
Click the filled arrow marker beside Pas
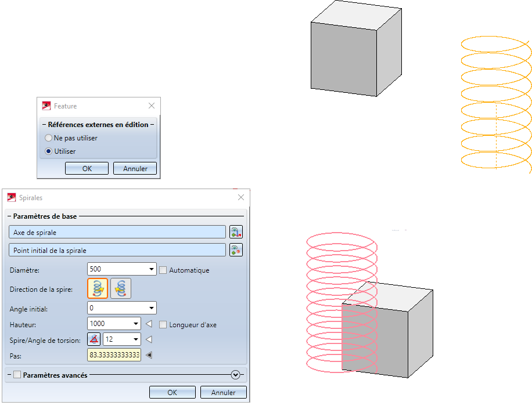[x=149, y=355]
